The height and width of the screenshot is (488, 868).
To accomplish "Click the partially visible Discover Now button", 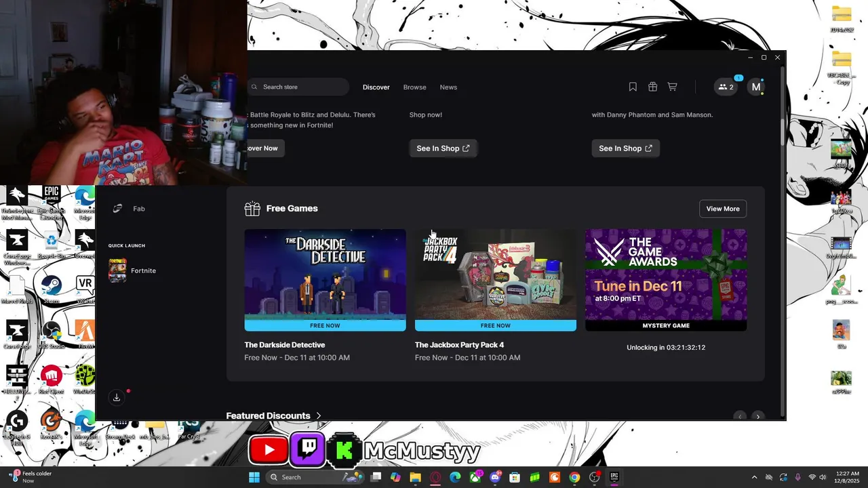I will [266, 148].
